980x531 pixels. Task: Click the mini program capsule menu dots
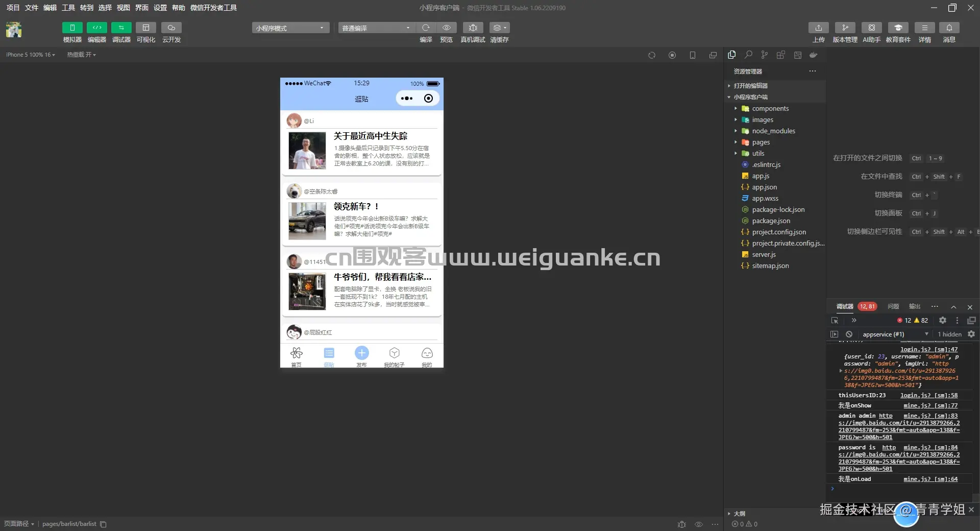pos(407,98)
